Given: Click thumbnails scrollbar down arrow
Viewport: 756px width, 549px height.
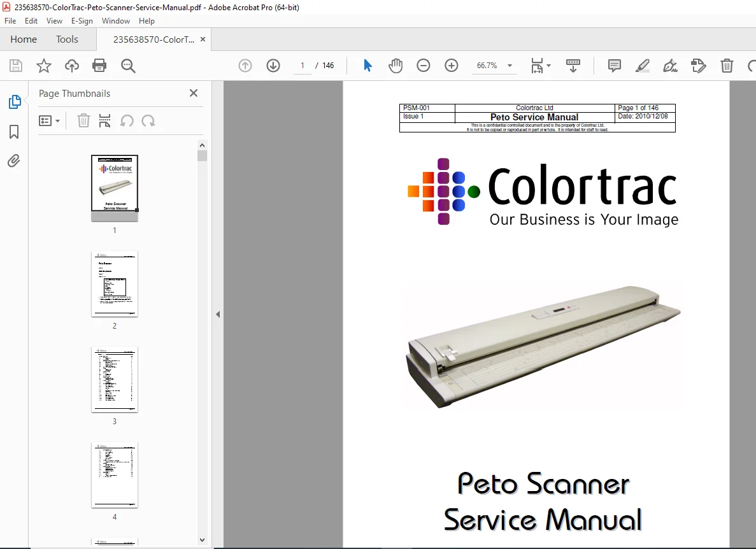Looking at the screenshot, I should (203, 540).
